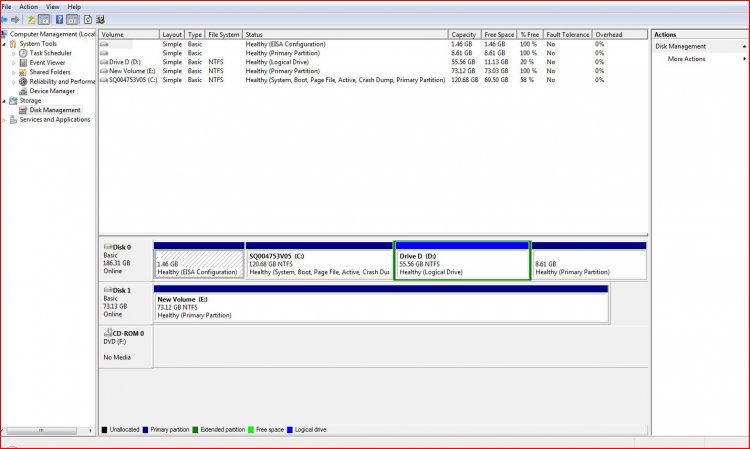The width and height of the screenshot is (750, 449).
Task: Select the 8.61 GB Primary Partition block
Action: click(x=589, y=261)
